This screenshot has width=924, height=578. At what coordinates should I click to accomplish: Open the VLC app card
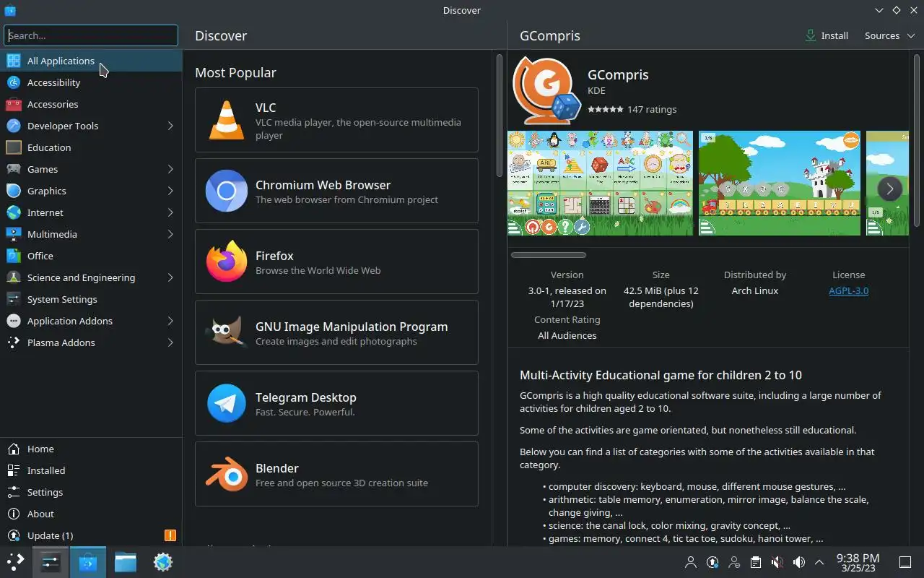336,120
